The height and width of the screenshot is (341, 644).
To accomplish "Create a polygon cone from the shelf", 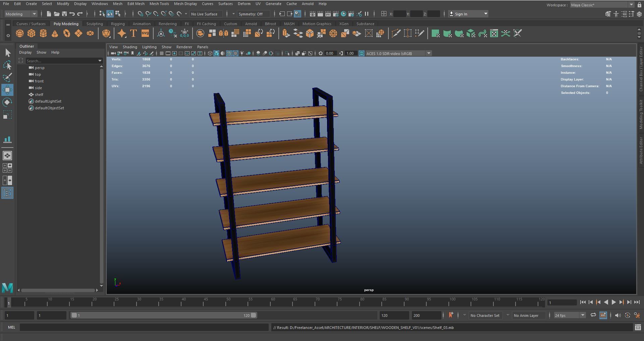I will point(55,33).
